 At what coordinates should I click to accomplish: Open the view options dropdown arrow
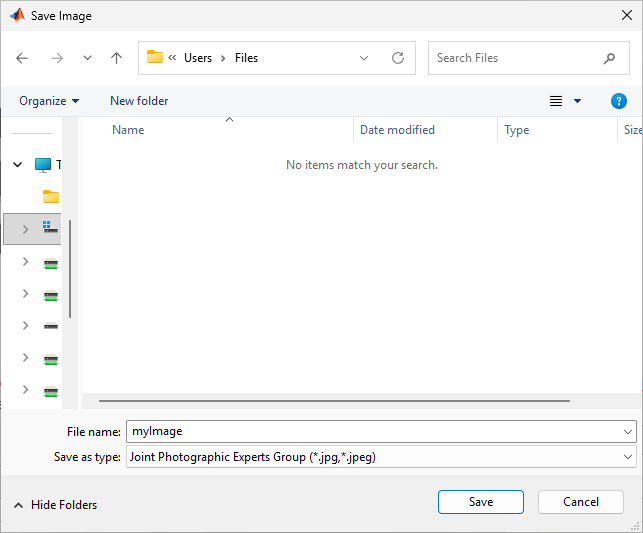click(578, 101)
